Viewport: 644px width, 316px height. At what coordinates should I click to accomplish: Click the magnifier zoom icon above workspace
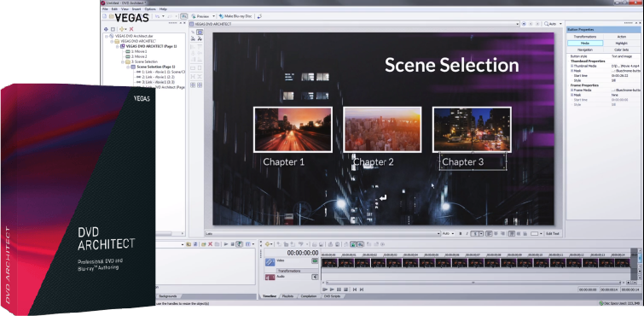[x=547, y=24]
